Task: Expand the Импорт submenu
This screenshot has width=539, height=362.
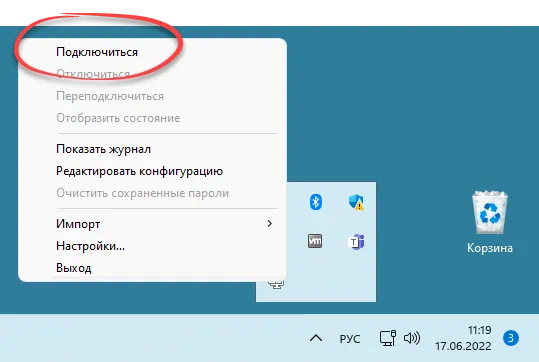Action: click(152, 224)
